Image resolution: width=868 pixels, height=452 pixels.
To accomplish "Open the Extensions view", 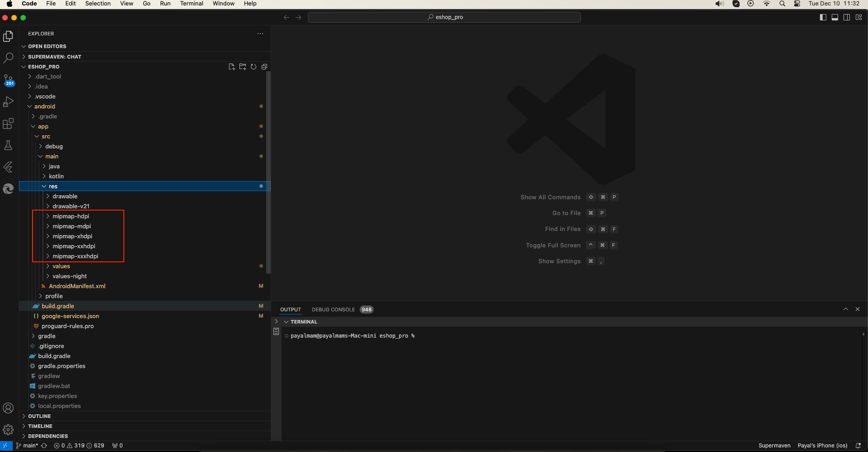I will [8, 123].
